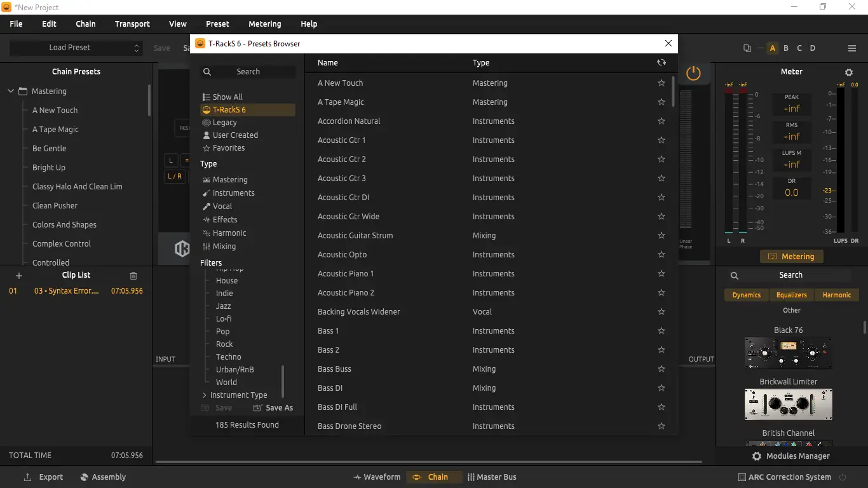Viewport: 868px width, 488px height.
Task: Click the Presets Browser search field
Action: point(248,72)
